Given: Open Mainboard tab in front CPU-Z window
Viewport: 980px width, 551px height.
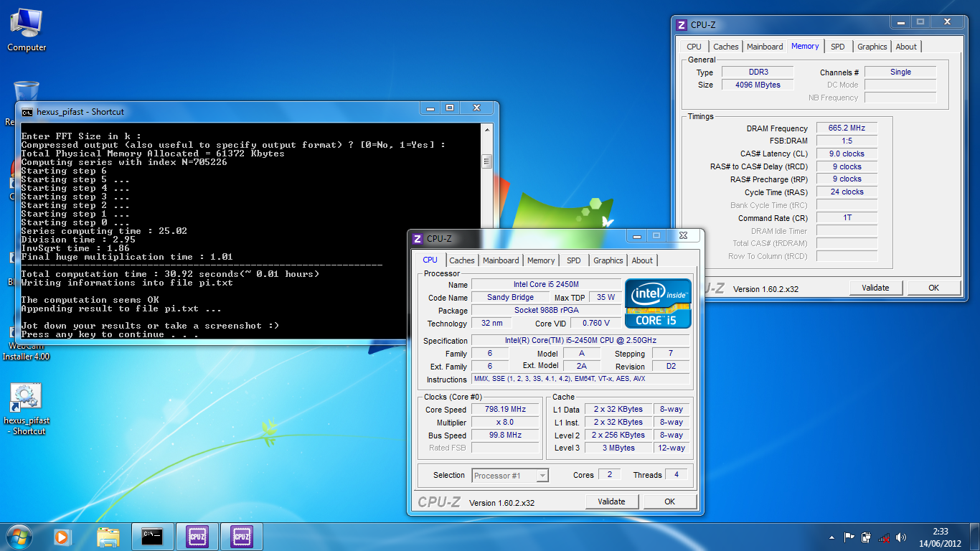Looking at the screenshot, I should pos(501,260).
